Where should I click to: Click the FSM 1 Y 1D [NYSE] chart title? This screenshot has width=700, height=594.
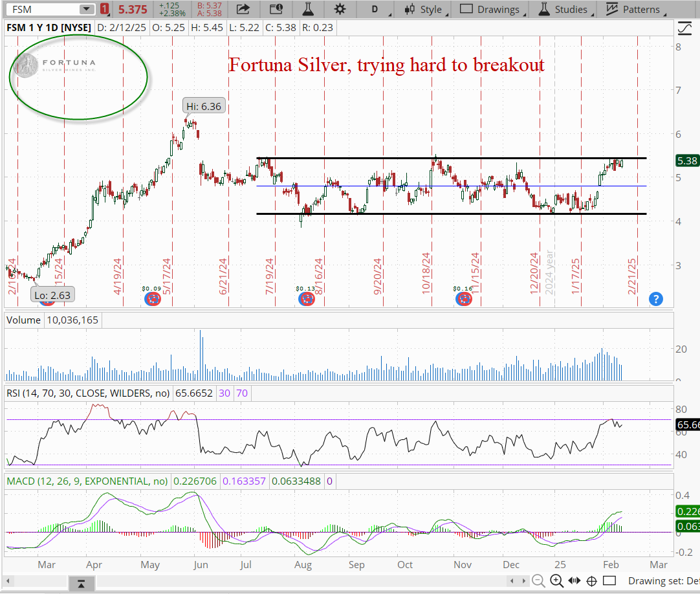pyautogui.click(x=49, y=28)
